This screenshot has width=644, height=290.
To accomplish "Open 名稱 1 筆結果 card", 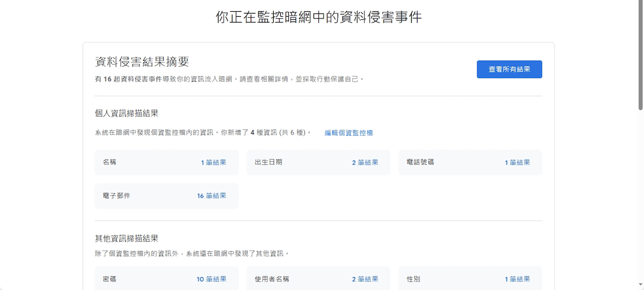I will [167, 162].
